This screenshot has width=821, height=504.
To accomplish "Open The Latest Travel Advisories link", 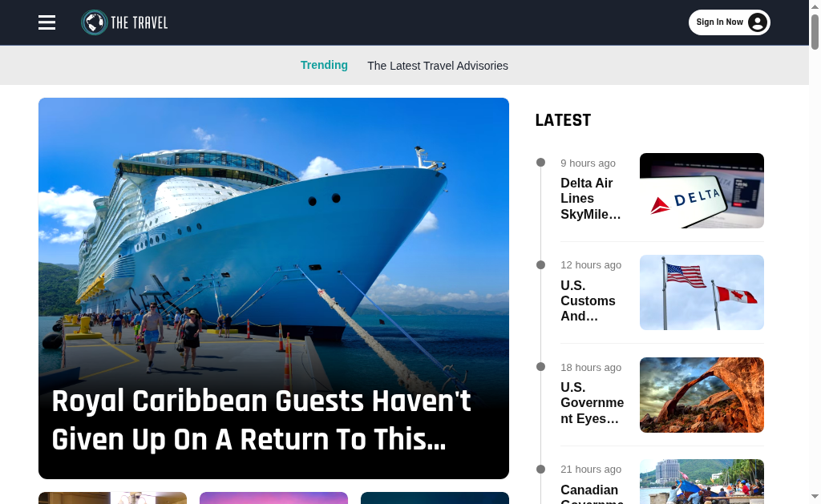I will [438, 66].
